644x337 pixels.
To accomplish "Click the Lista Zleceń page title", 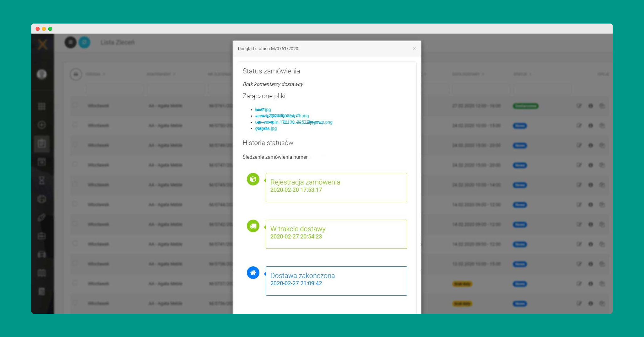I will point(118,42).
